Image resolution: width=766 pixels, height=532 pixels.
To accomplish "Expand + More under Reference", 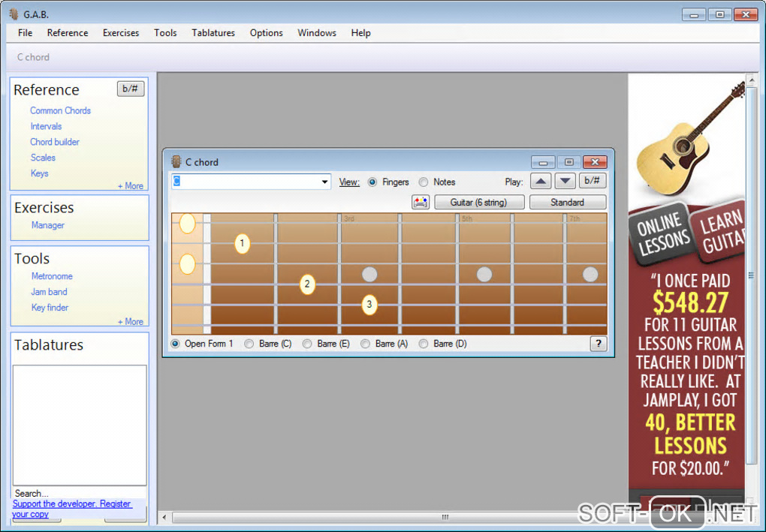I will coord(131,186).
